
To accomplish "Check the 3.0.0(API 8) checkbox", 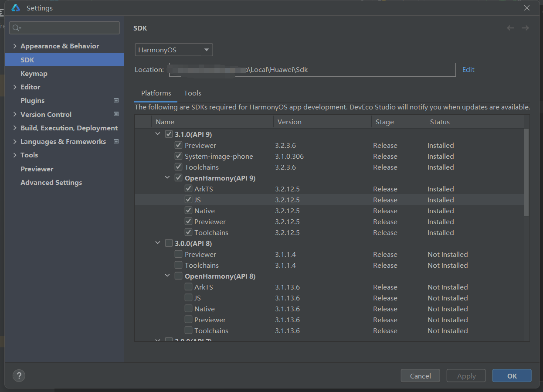I will coord(169,243).
